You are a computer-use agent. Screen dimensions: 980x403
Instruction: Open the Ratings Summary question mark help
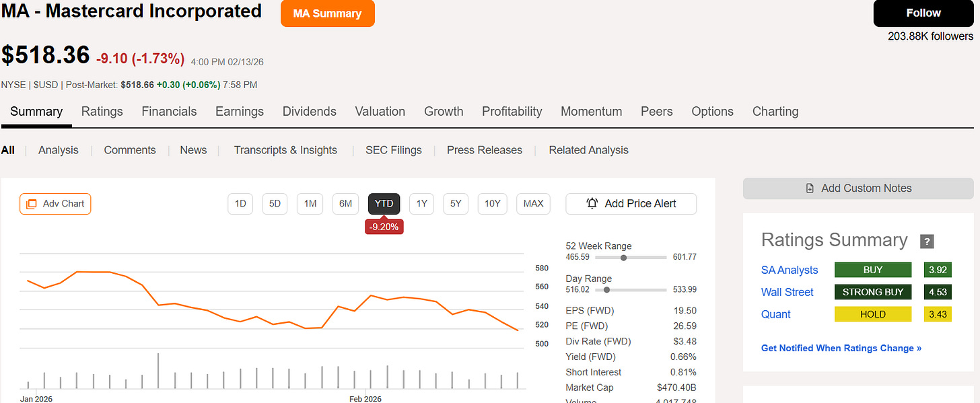927,242
